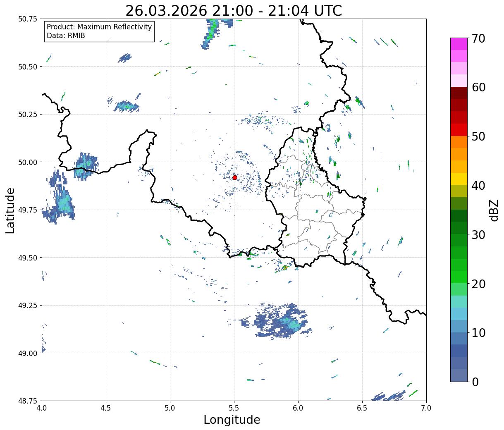Click the colorbar tick label 0
This screenshot has height=430, width=504.
(x=475, y=382)
